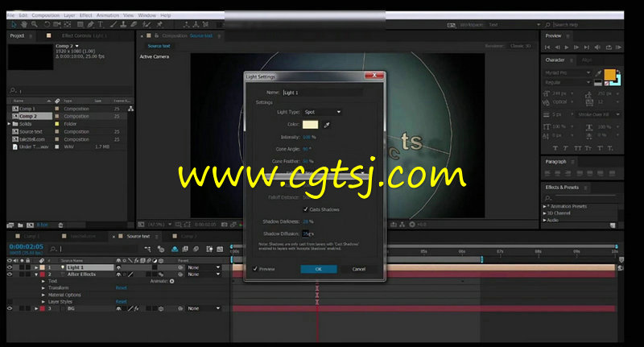
Task: Click the project flowchart icon
Action: click(x=130, y=109)
